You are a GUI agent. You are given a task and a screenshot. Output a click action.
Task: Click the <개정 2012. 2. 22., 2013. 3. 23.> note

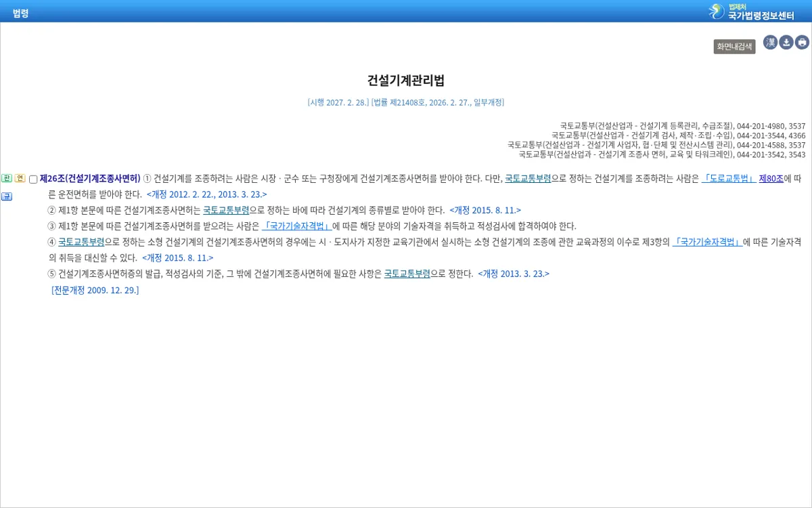[206, 194]
